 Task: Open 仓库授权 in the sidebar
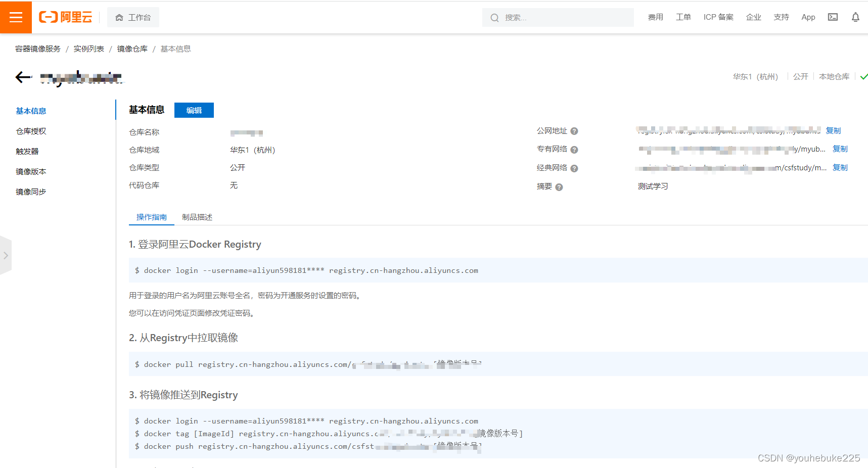pos(31,131)
